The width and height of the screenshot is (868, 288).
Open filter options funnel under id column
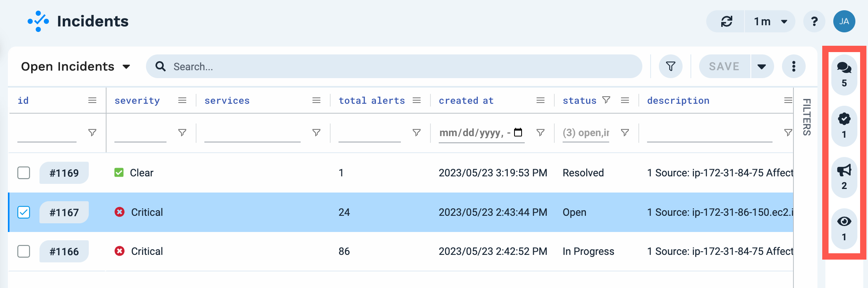(92, 133)
